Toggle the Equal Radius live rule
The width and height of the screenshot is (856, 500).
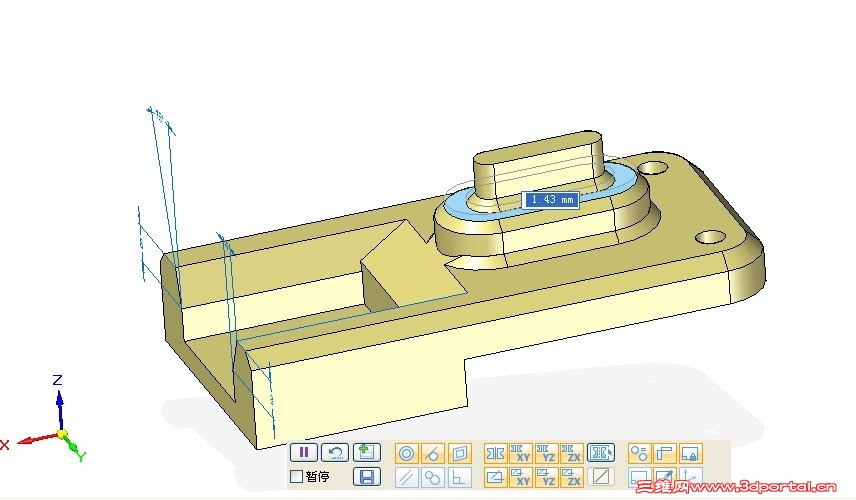(639, 453)
